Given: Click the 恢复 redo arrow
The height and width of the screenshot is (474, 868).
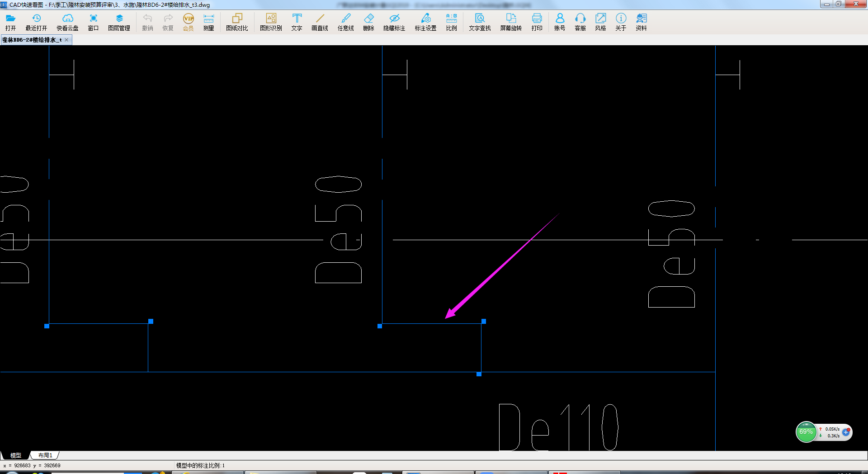Looking at the screenshot, I should pos(168,22).
